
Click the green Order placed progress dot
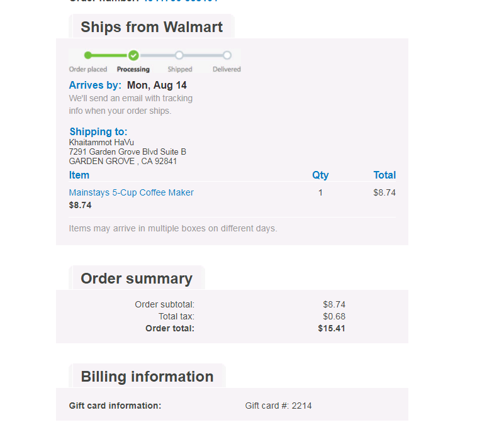click(88, 55)
